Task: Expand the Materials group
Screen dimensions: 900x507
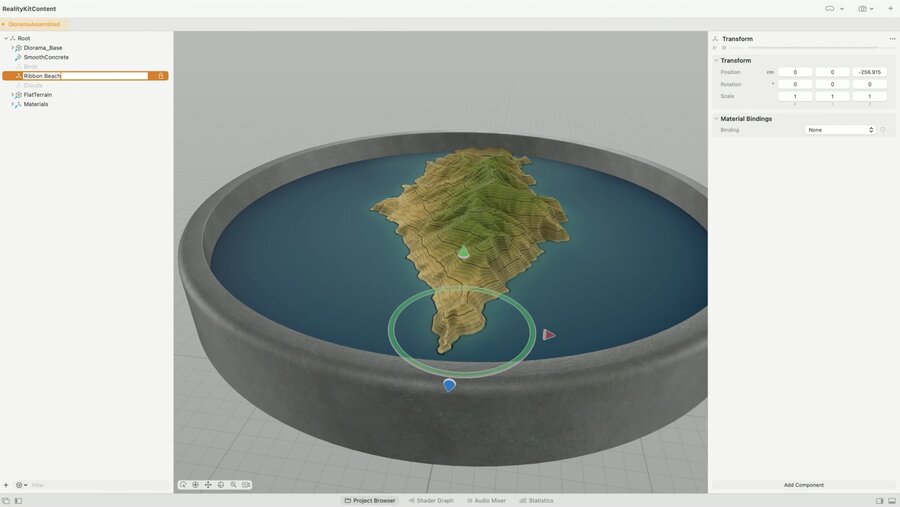Action: (x=13, y=104)
